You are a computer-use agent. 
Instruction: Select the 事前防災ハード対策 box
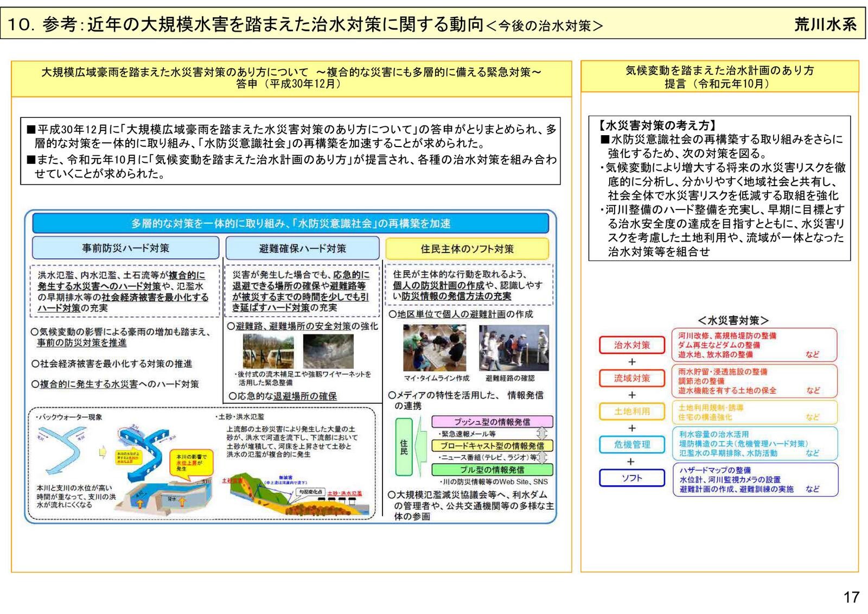(x=125, y=248)
